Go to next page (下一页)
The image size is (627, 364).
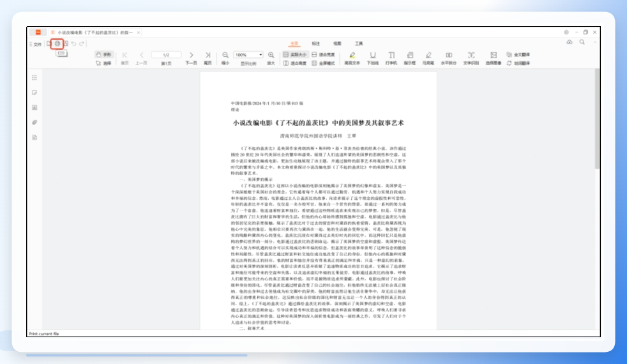click(191, 58)
